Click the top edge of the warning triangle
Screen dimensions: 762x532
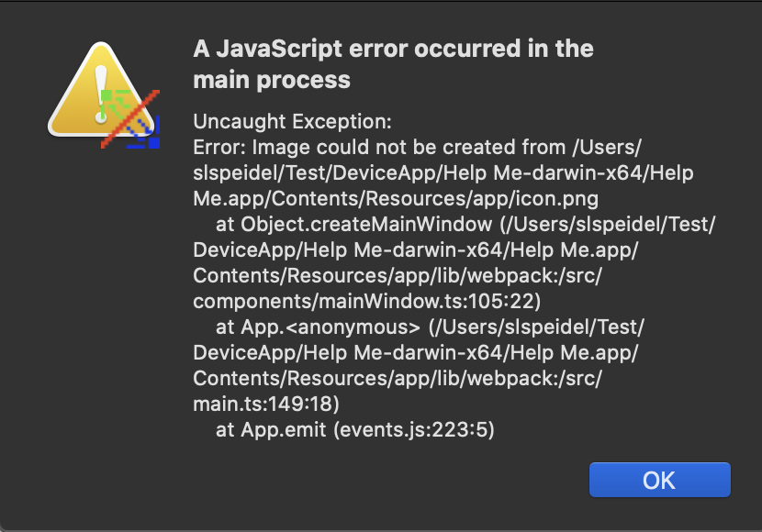coord(101,44)
